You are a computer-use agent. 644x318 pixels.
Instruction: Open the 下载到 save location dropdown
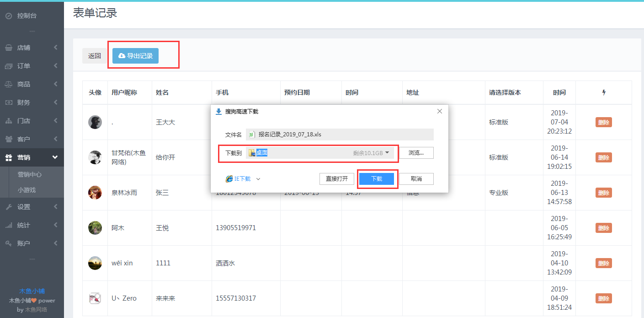(x=387, y=153)
